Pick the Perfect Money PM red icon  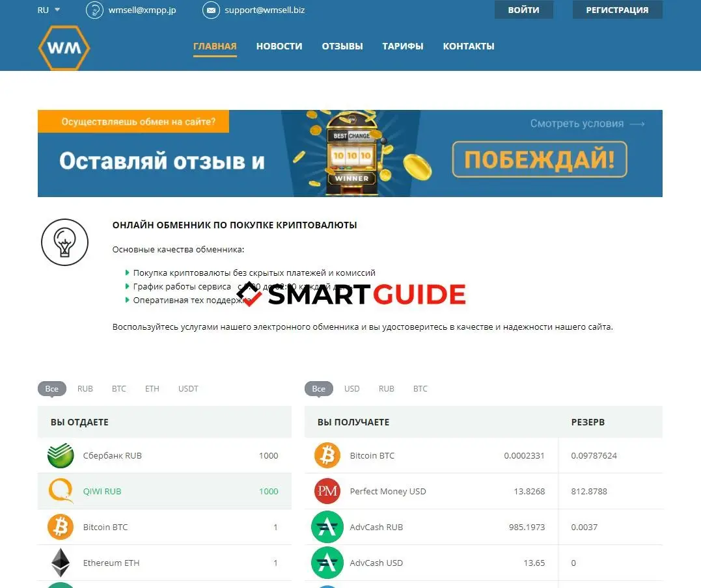click(x=327, y=491)
